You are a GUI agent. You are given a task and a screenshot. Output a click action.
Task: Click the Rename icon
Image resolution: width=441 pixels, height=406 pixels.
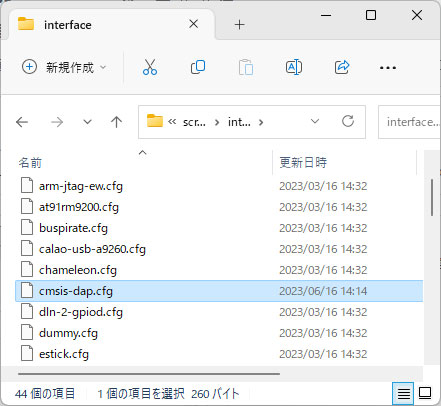pos(294,67)
